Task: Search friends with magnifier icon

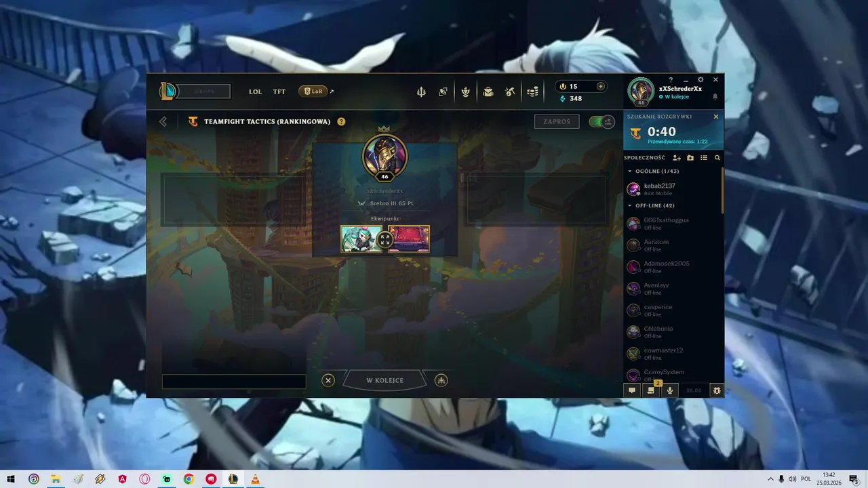Action: tap(717, 158)
